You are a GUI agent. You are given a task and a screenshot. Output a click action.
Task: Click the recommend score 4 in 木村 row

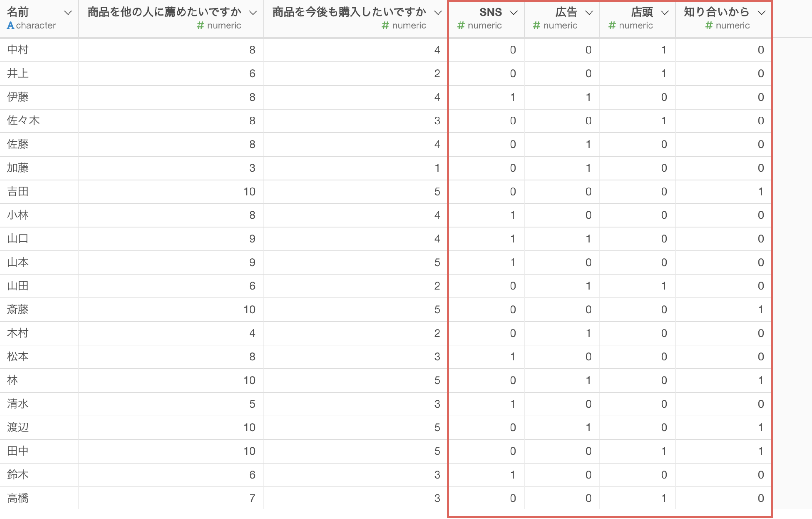[x=252, y=333]
